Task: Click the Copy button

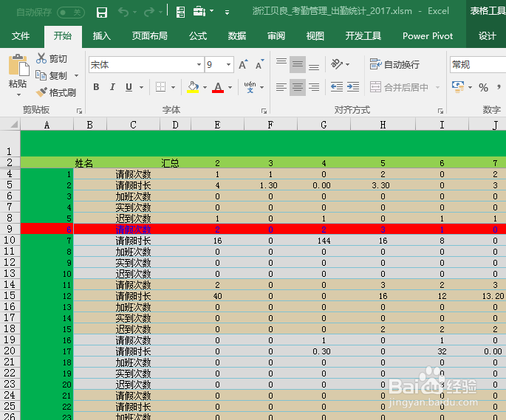Action: point(52,76)
